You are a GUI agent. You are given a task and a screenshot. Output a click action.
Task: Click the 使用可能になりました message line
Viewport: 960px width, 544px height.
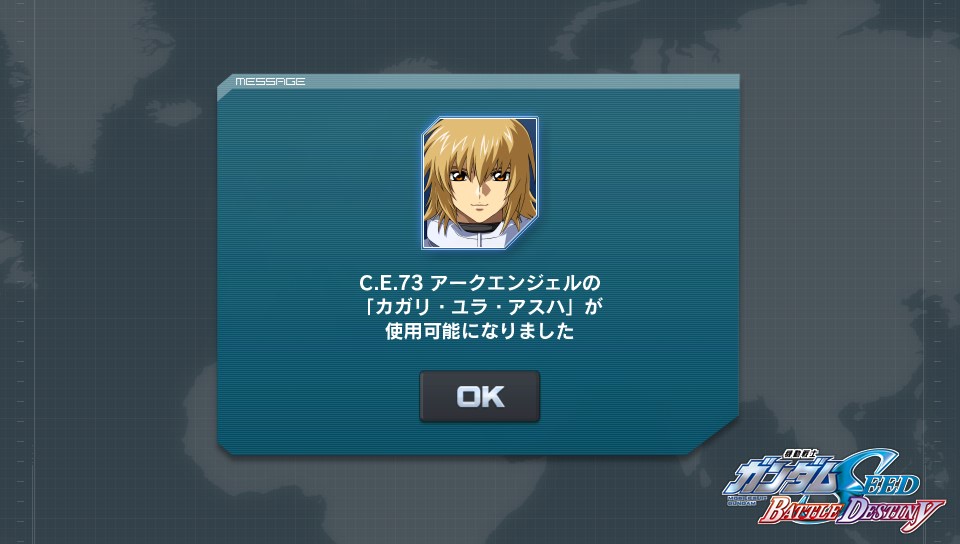click(479, 331)
